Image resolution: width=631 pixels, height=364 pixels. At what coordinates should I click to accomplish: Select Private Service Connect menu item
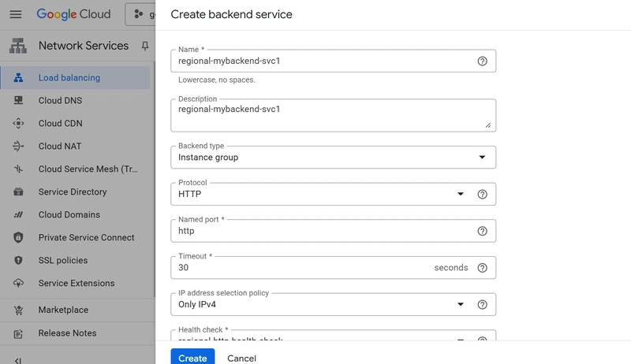coord(86,237)
